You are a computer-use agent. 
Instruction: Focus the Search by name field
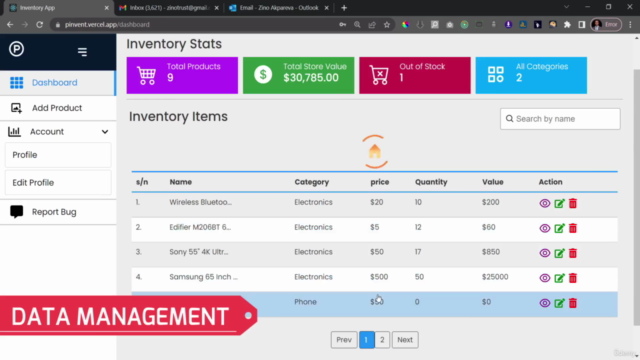(x=560, y=119)
